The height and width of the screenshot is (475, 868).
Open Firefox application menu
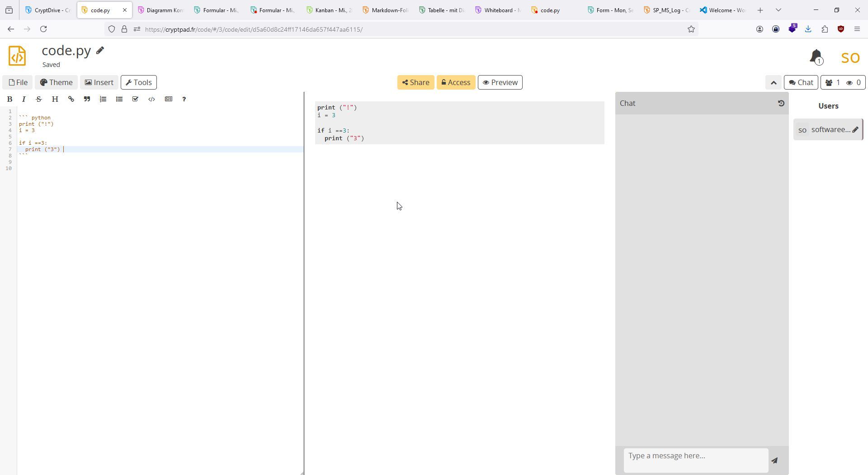[857, 29]
